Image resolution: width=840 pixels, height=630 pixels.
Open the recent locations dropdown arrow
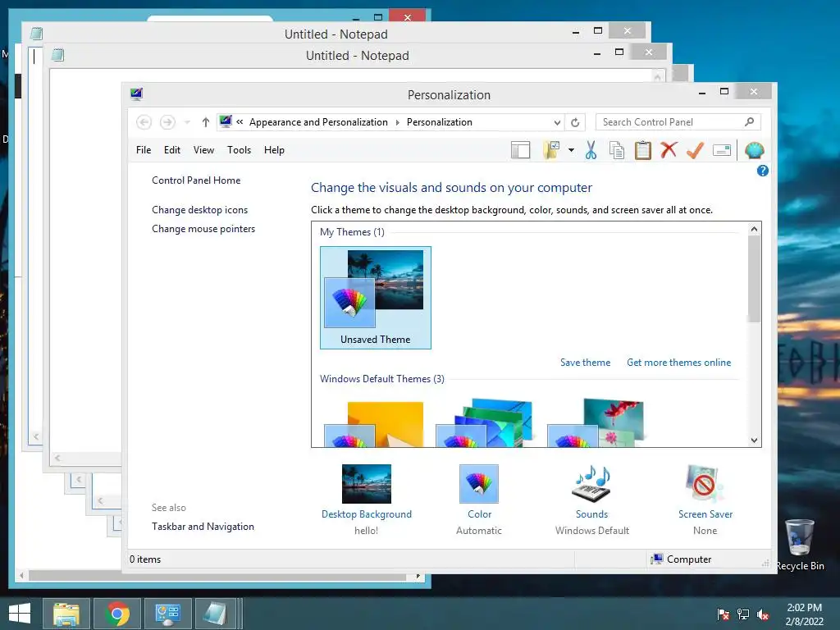point(187,123)
